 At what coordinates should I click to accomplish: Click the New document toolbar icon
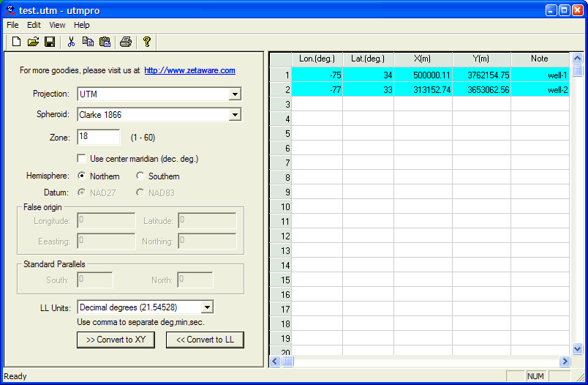pyautogui.click(x=16, y=42)
